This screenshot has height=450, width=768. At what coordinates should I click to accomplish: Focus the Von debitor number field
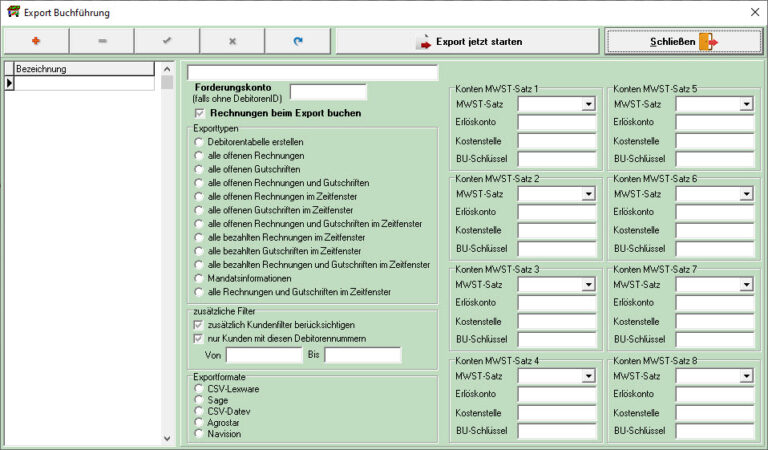(x=264, y=355)
